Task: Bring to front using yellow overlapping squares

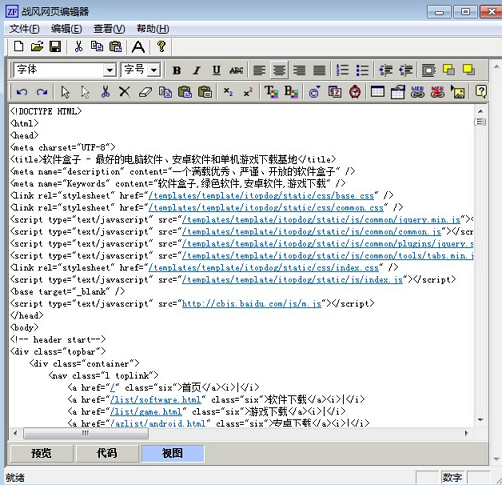Action: pos(449,70)
